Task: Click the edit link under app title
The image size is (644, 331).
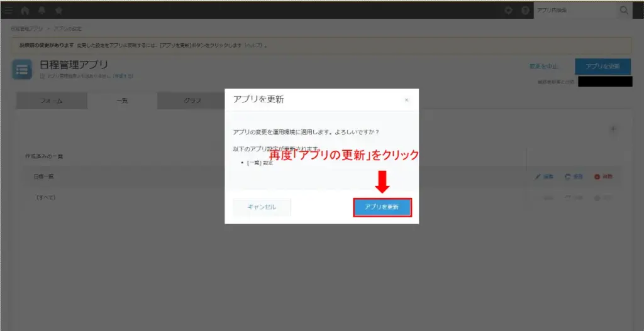Action: pos(123,76)
